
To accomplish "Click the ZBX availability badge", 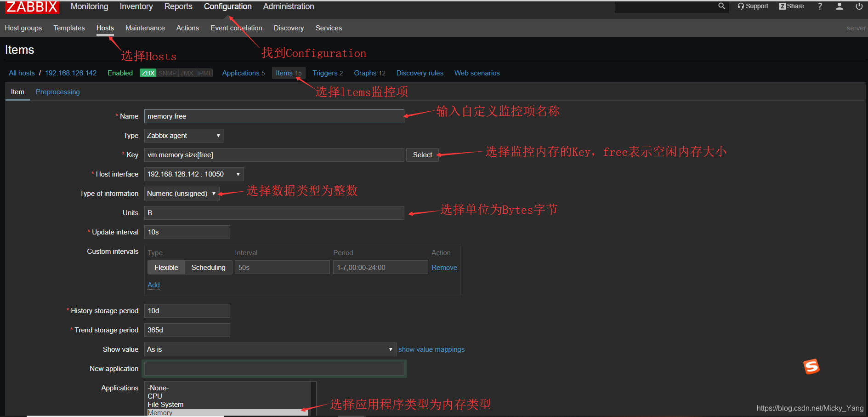I will (x=148, y=73).
